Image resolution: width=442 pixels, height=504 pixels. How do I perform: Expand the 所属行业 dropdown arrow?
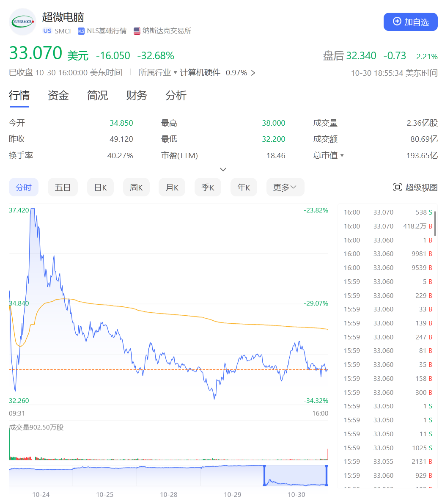[176, 72]
